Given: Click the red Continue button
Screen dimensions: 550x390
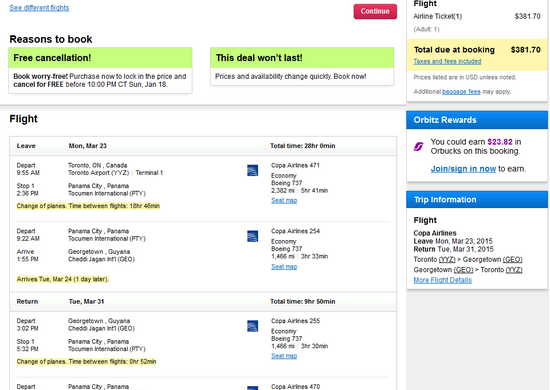Looking at the screenshot, I should pos(375,11).
